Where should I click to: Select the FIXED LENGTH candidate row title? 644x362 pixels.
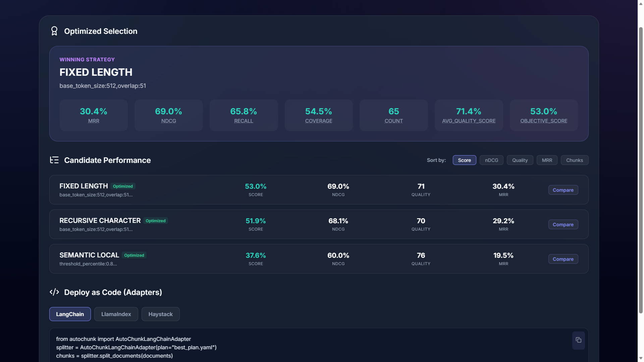[84, 186]
